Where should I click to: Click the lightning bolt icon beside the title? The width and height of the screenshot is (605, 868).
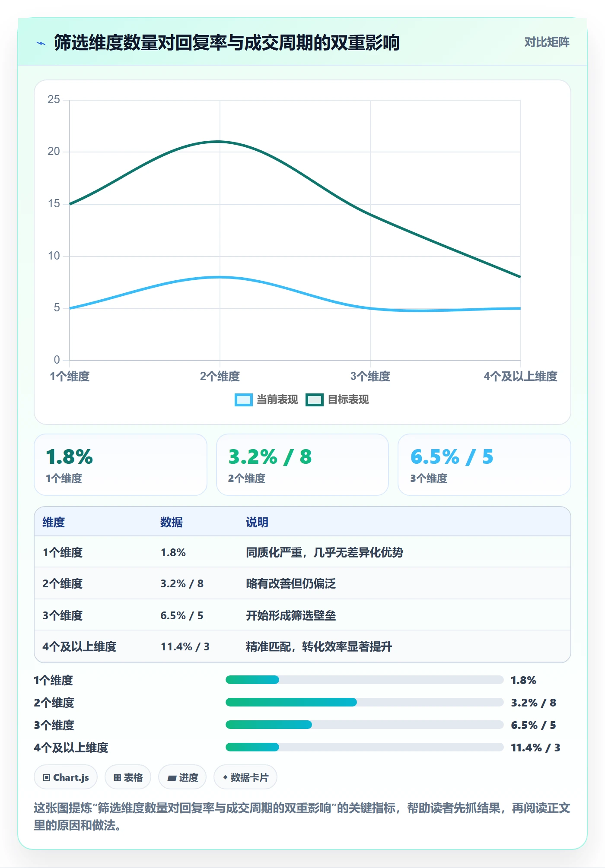tap(41, 43)
